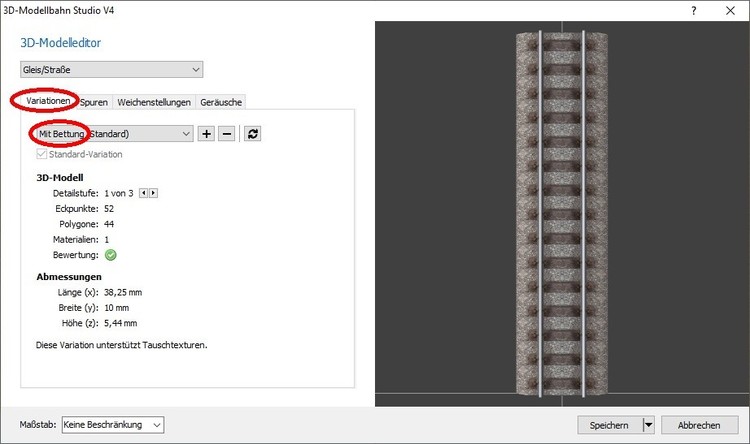Viewport: 750px width, 444px height.
Task: Go to the next detail level
Action: coord(153,193)
